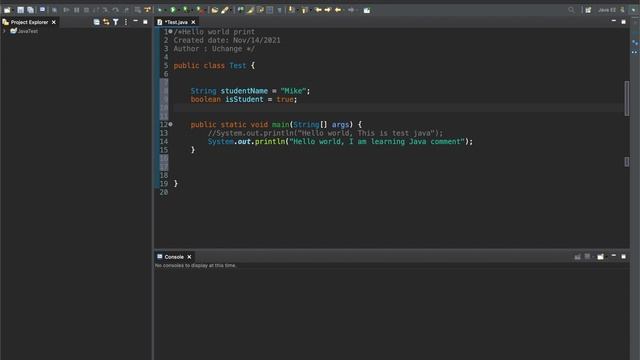The image size is (640, 360).
Task: Toggle Block Selection Mode icon
Action: click(x=270, y=10)
